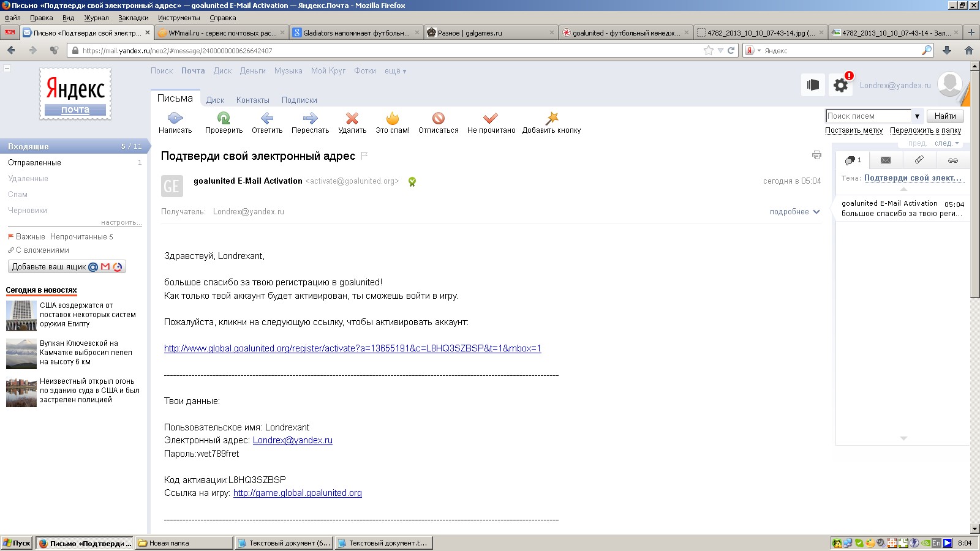980x551 pixels.
Task: Click Добавьте ваш ящик button
Action: pos(67,266)
